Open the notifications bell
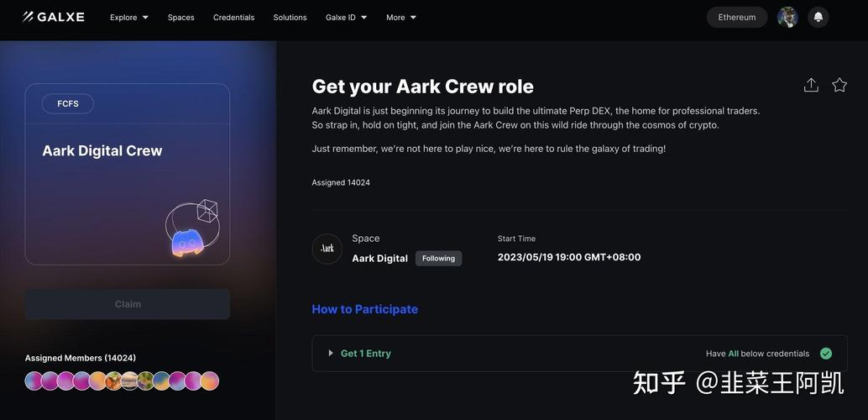Viewport: 868px width, 420px height. tap(818, 17)
